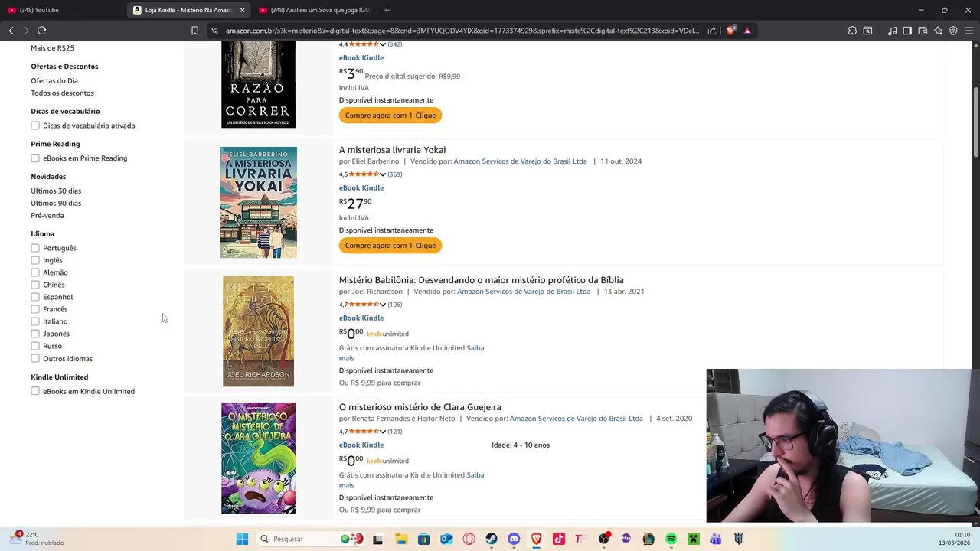Check the Espanhol language filter
The width and height of the screenshot is (980, 551).
pos(35,297)
